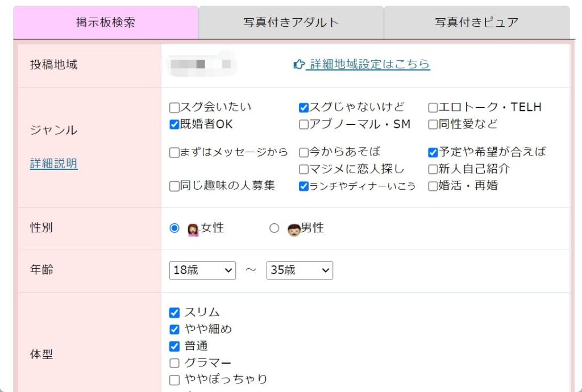582x392 pixels.
Task: Check the 新人自己紹介 checkbox
Action: point(433,169)
